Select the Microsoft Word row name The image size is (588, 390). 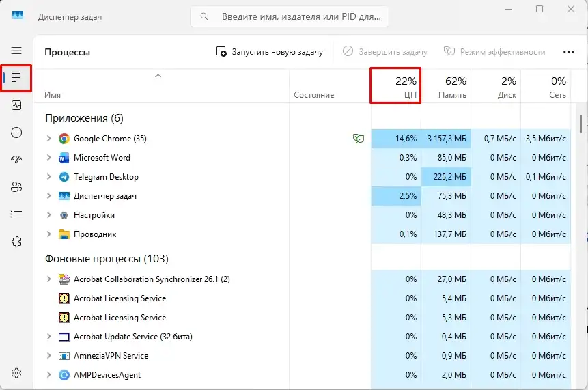click(x=102, y=158)
